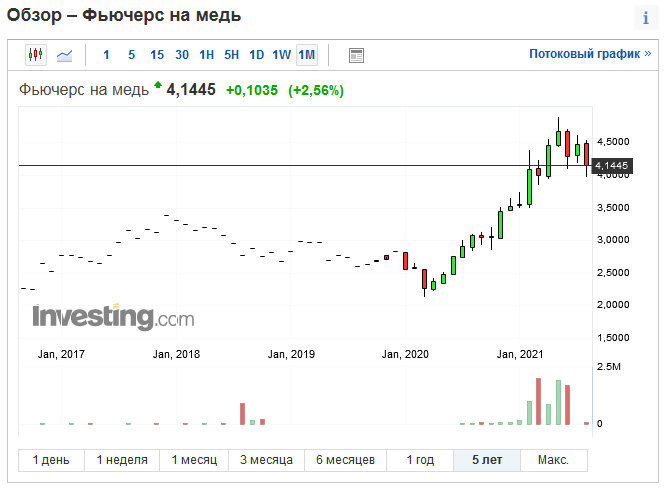Image resolution: width=670 pixels, height=489 pixels.
Task: Set interval to 15 minutes
Action: [157, 55]
